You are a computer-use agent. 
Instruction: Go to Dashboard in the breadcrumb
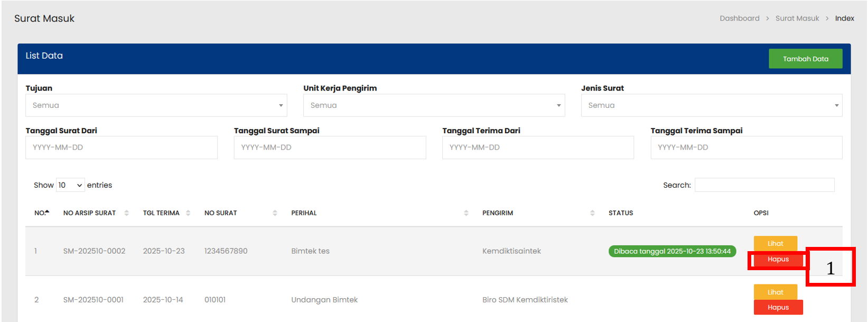pos(739,19)
